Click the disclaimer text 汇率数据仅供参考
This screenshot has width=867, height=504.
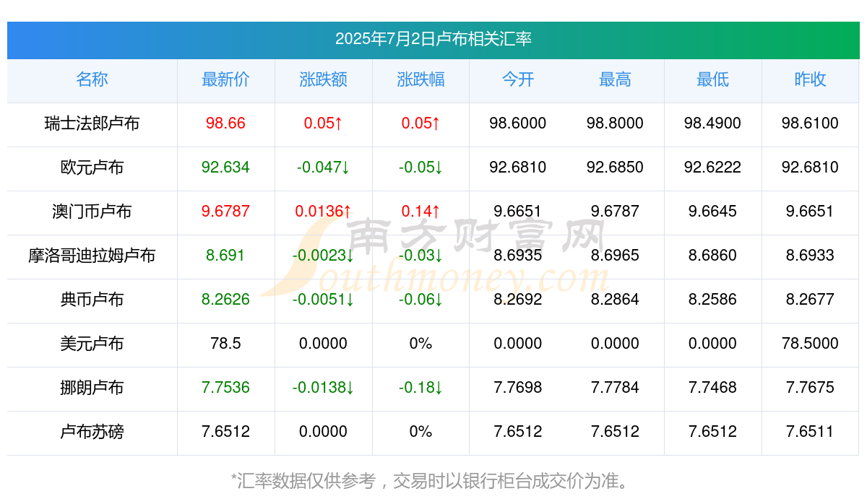[307, 481]
